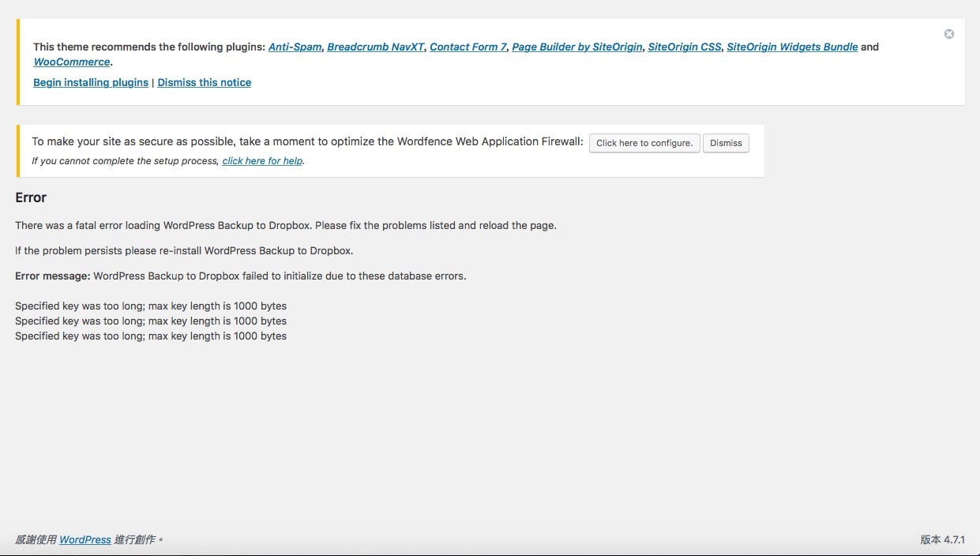Image resolution: width=980 pixels, height=556 pixels.
Task: Click the 'If the problem persists' paragraph
Action: [184, 250]
